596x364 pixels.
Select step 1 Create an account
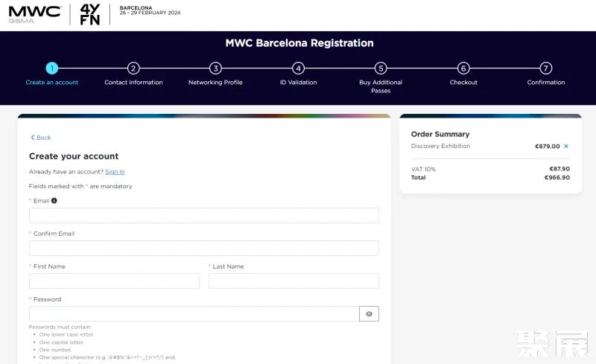click(51, 68)
